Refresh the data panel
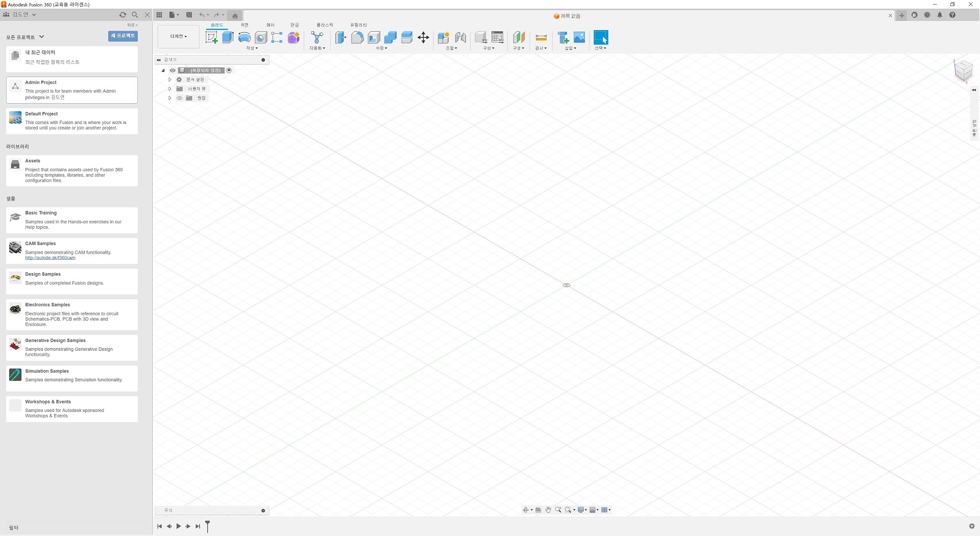Viewport: 980px width, 536px height. [x=122, y=15]
